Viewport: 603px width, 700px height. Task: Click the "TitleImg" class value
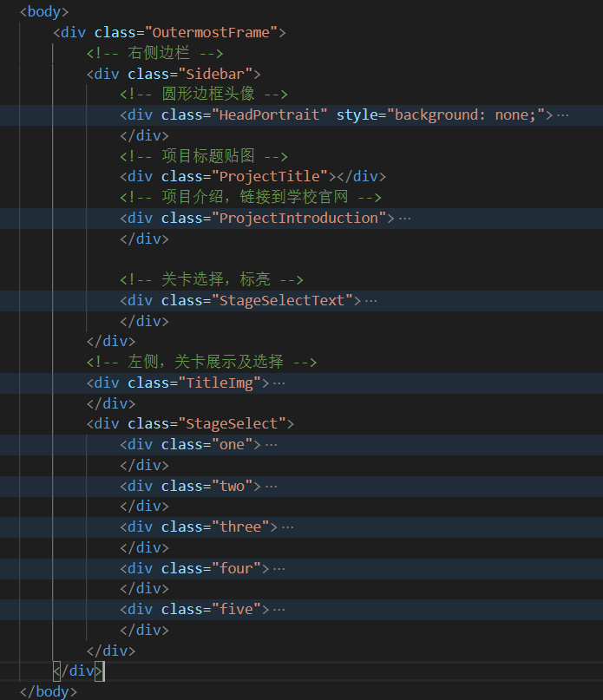click(220, 383)
